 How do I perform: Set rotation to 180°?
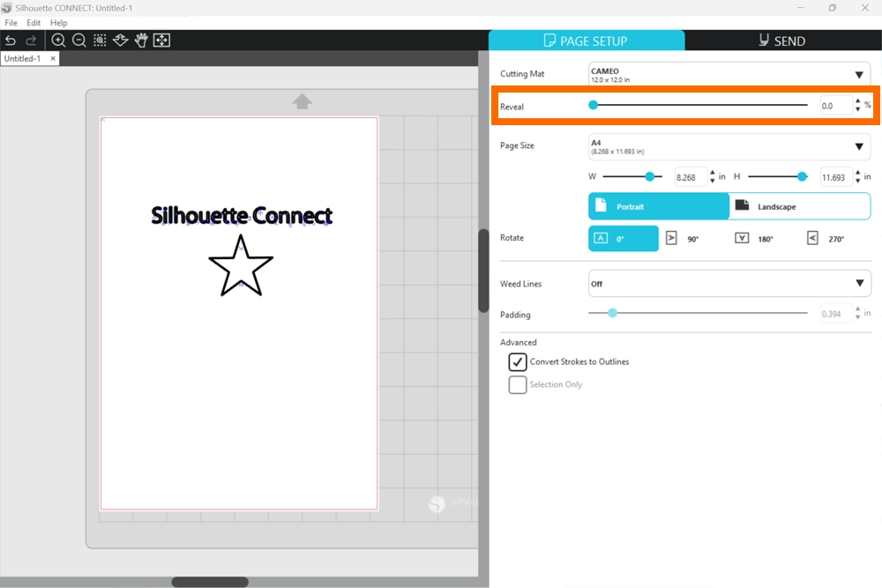[x=752, y=238]
